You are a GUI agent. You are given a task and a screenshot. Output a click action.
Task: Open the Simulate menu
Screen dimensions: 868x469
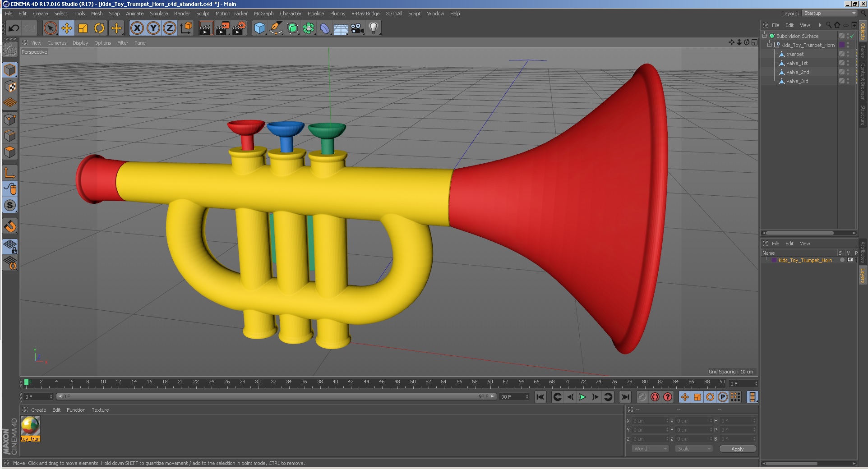click(159, 14)
